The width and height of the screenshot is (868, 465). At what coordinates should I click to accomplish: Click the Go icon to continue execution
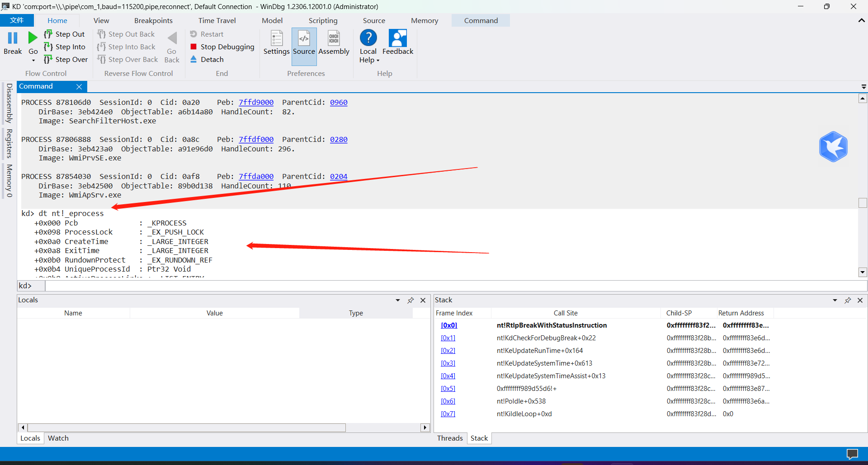(x=32, y=38)
